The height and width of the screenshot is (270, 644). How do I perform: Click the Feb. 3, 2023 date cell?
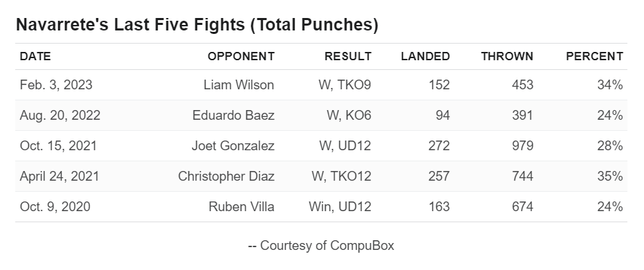pyautogui.click(x=56, y=85)
